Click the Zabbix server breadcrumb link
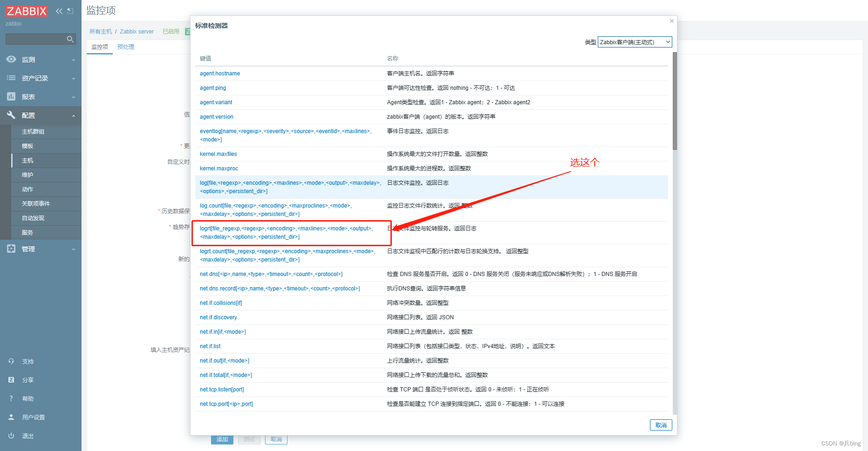The image size is (868, 451). [x=137, y=32]
